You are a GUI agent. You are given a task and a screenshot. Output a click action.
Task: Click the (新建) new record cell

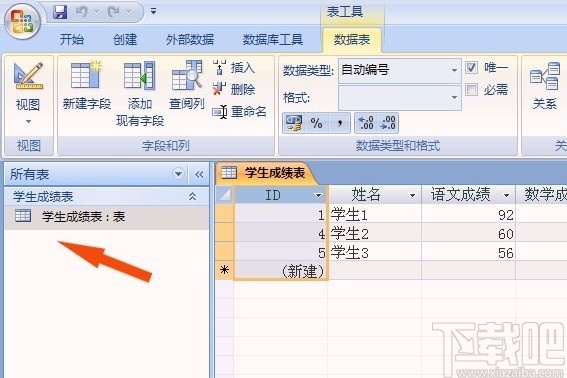pyautogui.click(x=281, y=271)
